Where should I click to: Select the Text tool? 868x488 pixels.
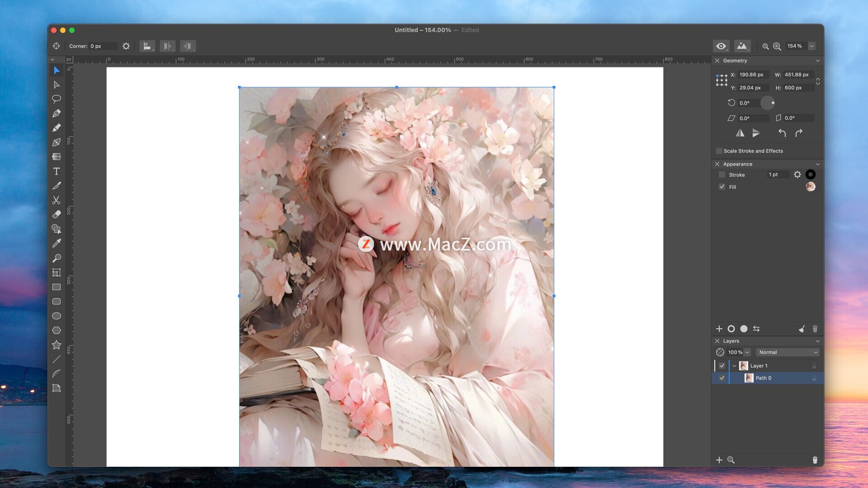point(57,171)
